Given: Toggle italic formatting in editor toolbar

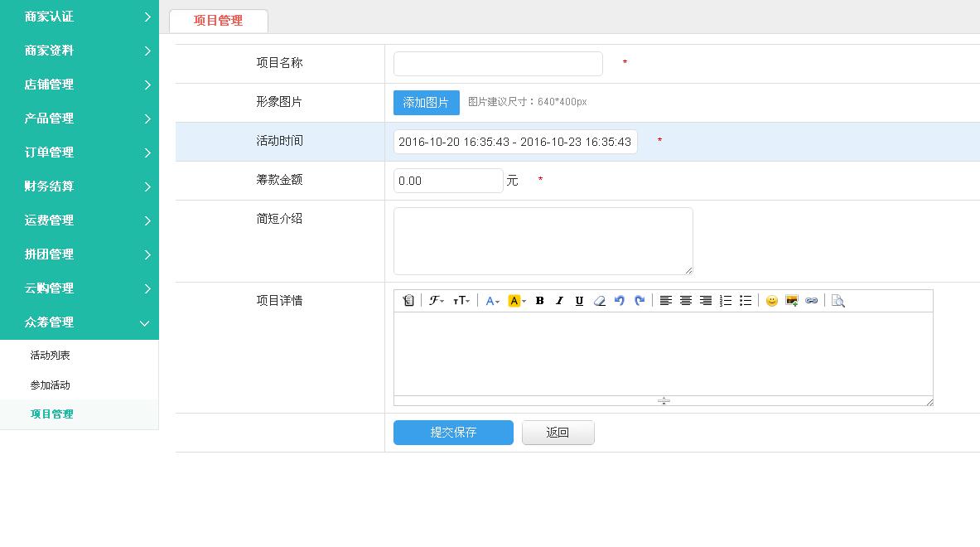Looking at the screenshot, I should [559, 301].
